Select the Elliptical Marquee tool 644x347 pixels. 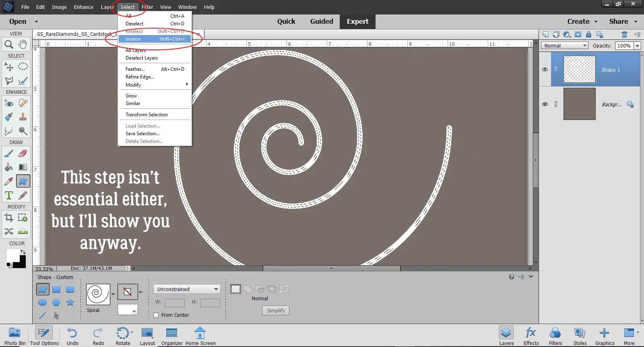click(x=23, y=66)
